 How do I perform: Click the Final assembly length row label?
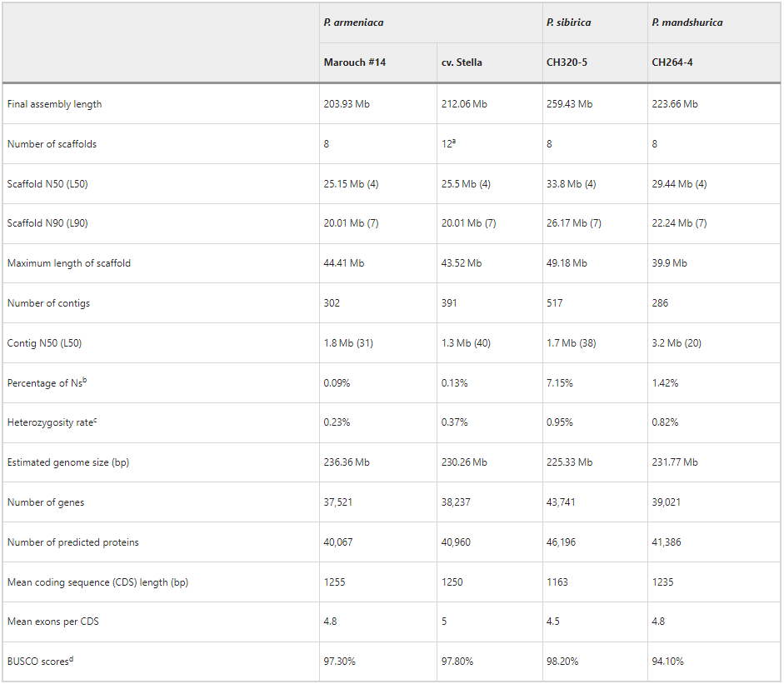pyautogui.click(x=55, y=104)
